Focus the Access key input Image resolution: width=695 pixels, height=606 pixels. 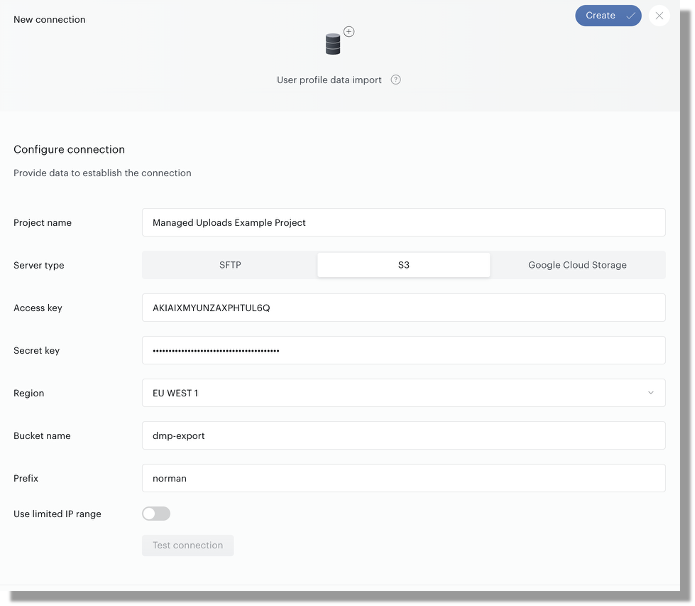coord(403,308)
